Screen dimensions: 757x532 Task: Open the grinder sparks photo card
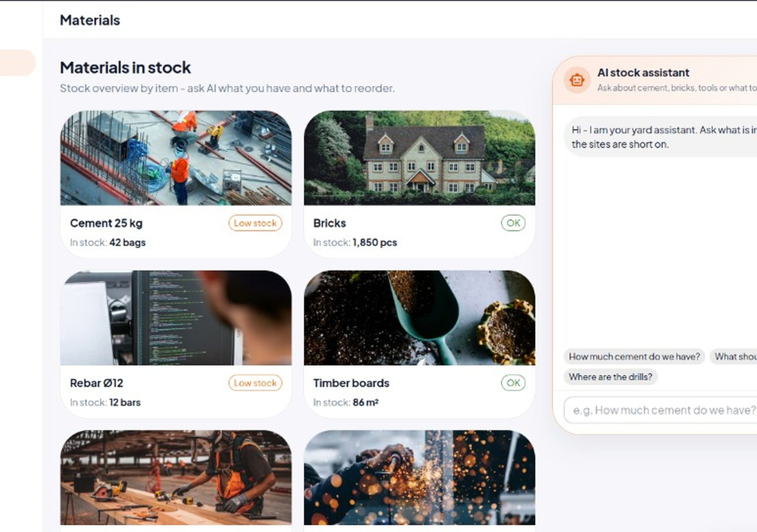419,478
